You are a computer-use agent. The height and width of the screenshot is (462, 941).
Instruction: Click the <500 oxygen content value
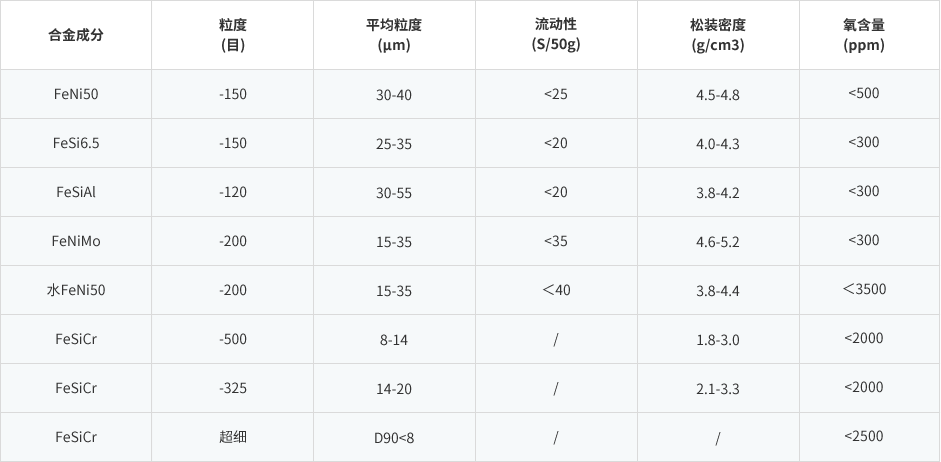(864, 93)
